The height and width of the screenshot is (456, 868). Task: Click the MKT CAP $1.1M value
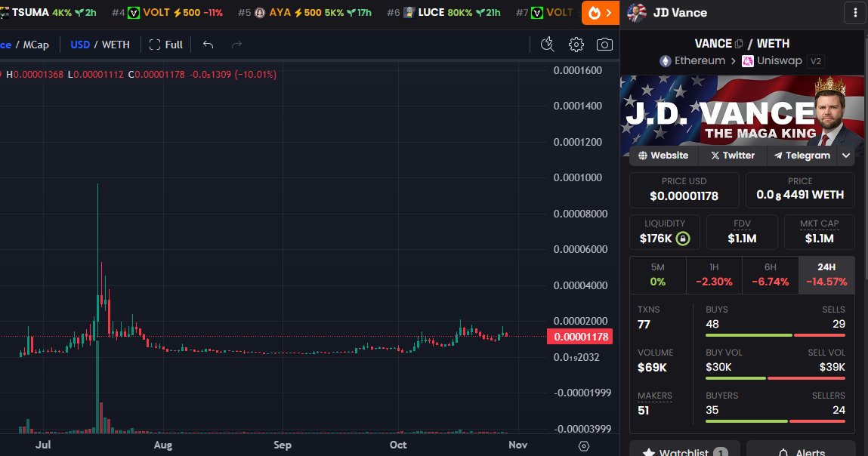820,239
